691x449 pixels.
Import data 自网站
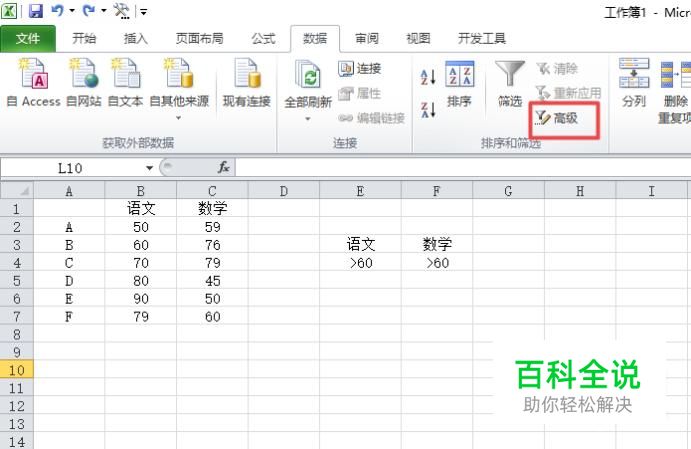point(84,82)
